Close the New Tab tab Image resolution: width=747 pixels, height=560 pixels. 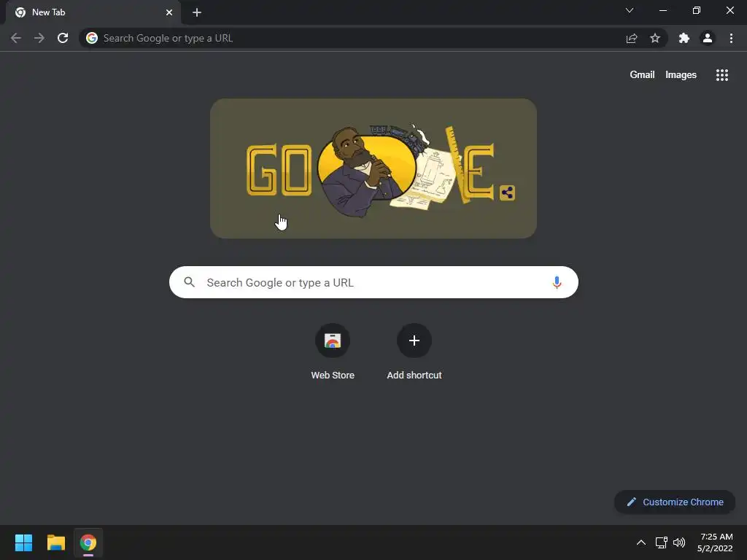169,12
